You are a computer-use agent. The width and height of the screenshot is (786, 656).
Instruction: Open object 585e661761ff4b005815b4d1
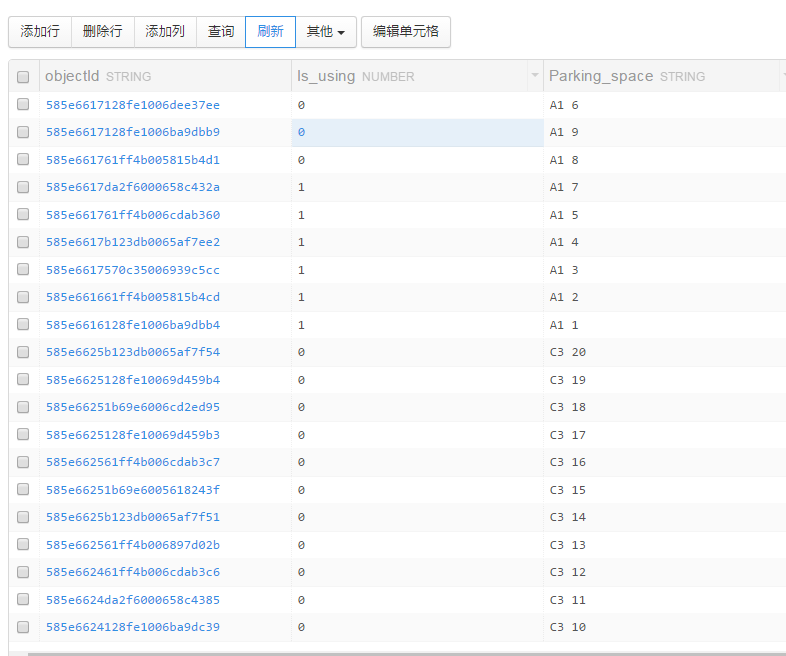[x=133, y=160]
